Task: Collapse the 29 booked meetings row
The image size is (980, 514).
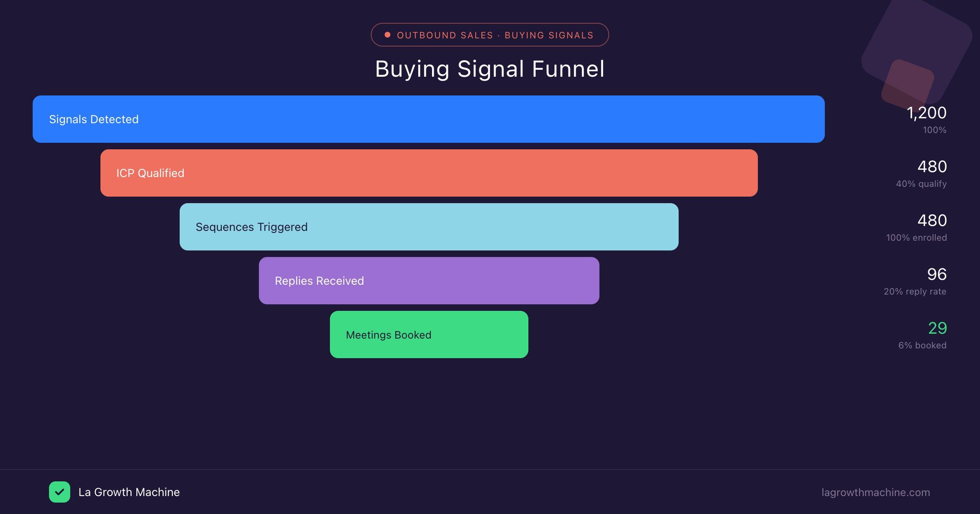Action: click(x=938, y=328)
